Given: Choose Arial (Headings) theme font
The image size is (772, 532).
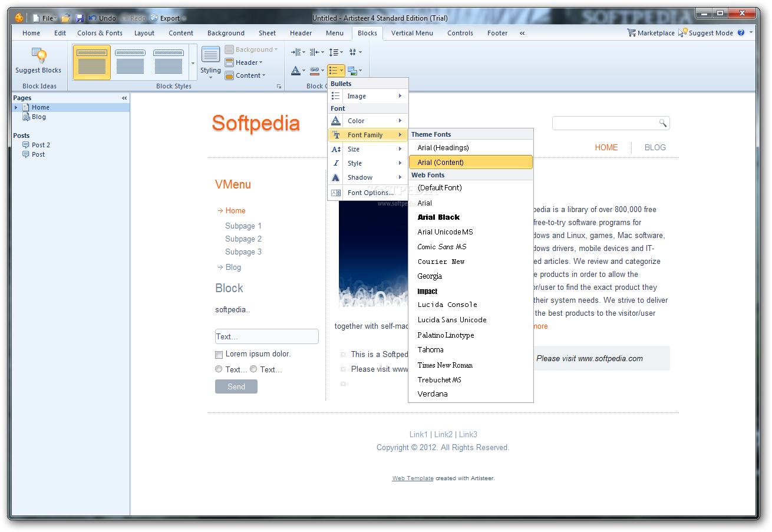Looking at the screenshot, I should click(x=471, y=148).
